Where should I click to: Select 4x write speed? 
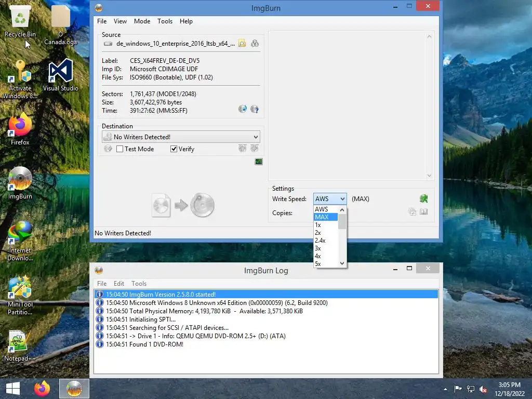pyautogui.click(x=326, y=256)
